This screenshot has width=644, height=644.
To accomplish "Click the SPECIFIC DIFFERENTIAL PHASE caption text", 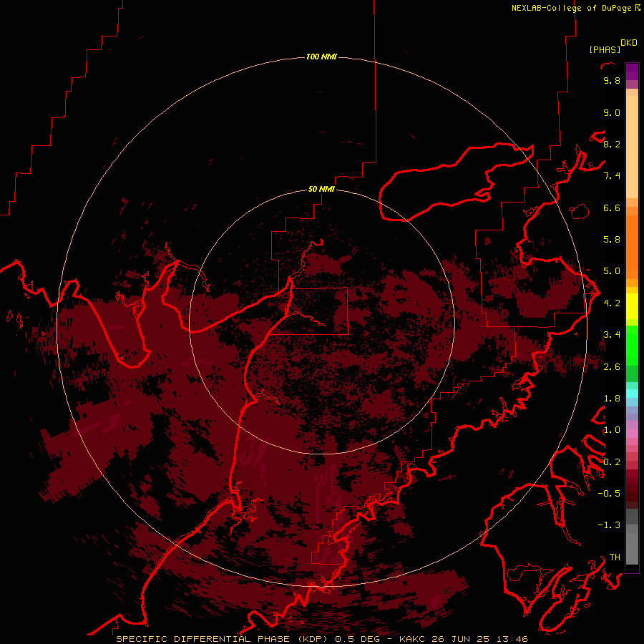I will pyautogui.click(x=203, y=639).
